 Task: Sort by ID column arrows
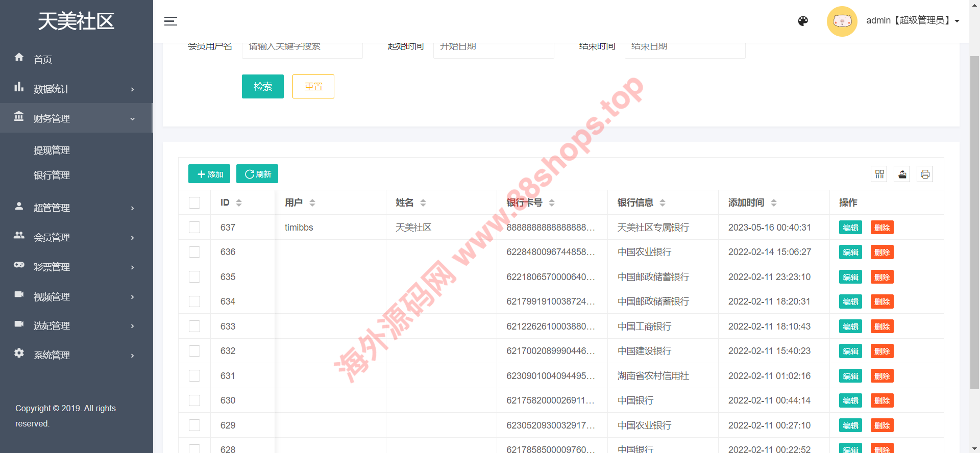(x=239, y=203)
